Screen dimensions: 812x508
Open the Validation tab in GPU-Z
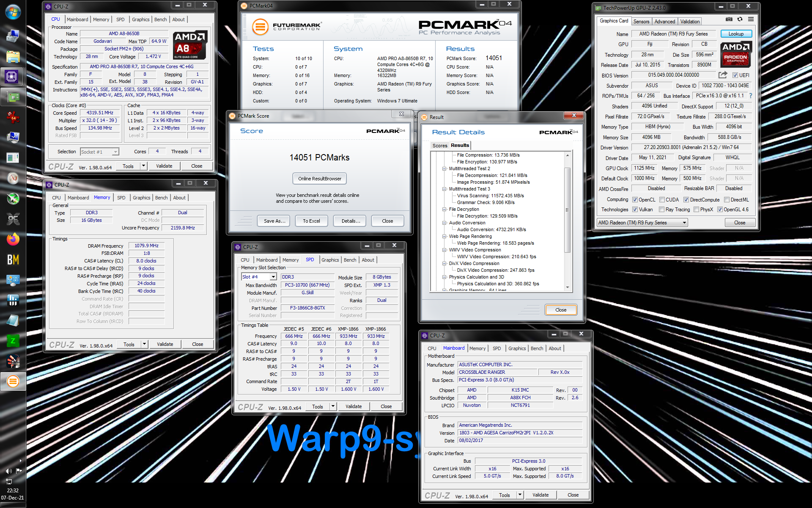pyautogui.click(x=690, y=22)
